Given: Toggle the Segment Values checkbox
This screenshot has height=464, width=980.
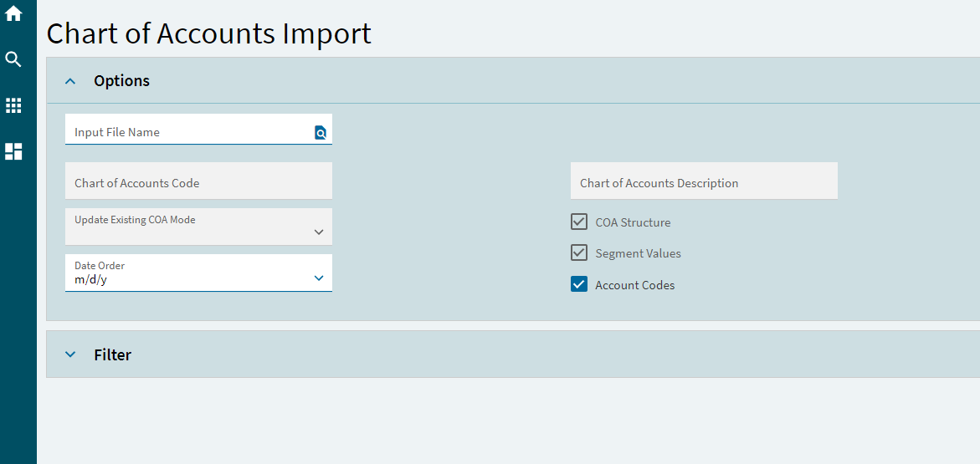Looking at the screenshot, I should point(579,253).
